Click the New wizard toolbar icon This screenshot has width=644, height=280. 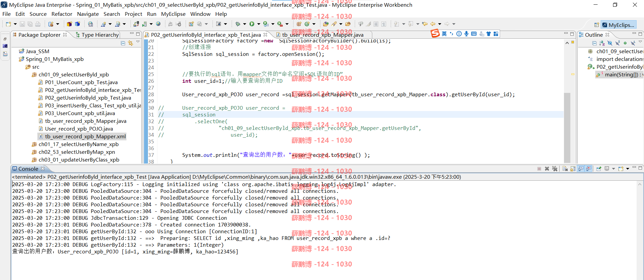pos(8,24)
